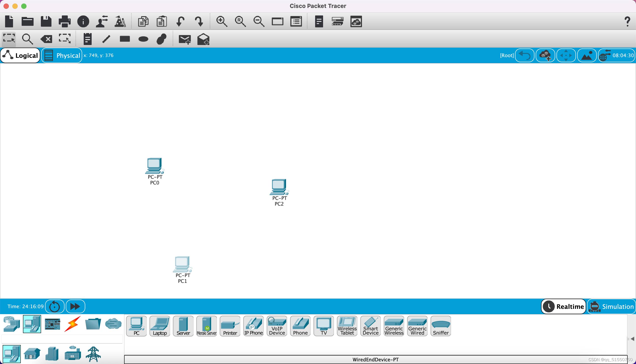Screen dimensions: 636x364
Task: Pick the PC device from the palette
Action: pos(136,326)
